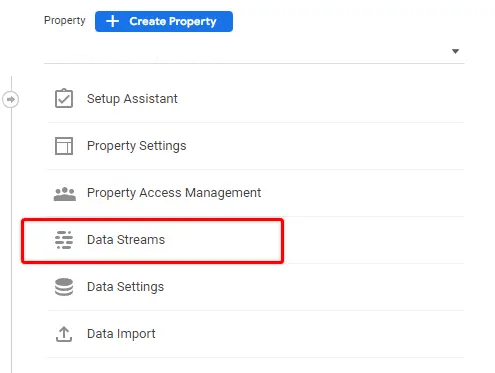Click the Data Streams stream icon
Image resolution: width=495 pixels, height=373 pixels.
pyautogui.click(x=64, y=240)
